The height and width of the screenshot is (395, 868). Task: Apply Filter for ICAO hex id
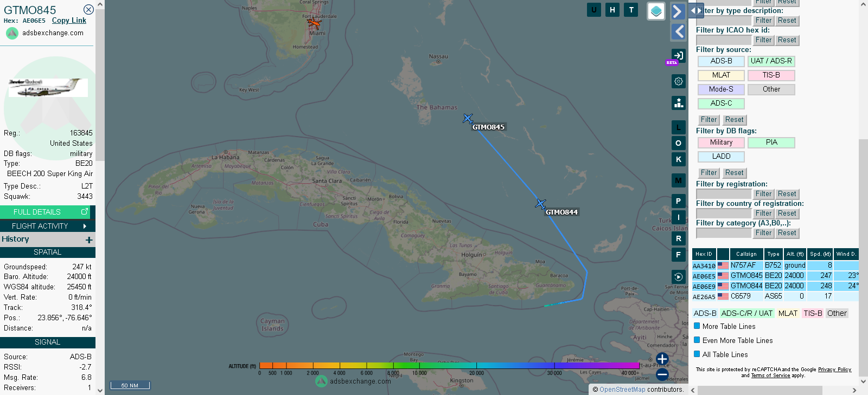[763, 40]
